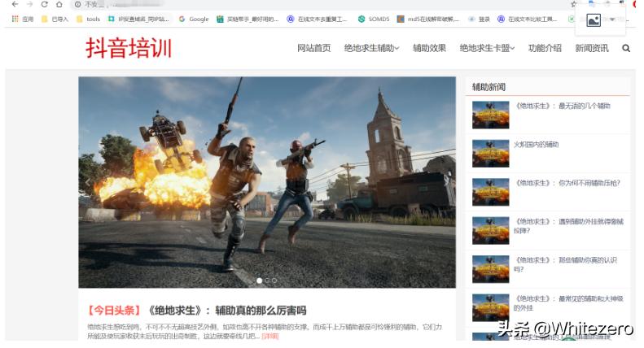
Task: Expand the 绝地求生辅助 navigation dropdown
Action: (x=371, y=48)
